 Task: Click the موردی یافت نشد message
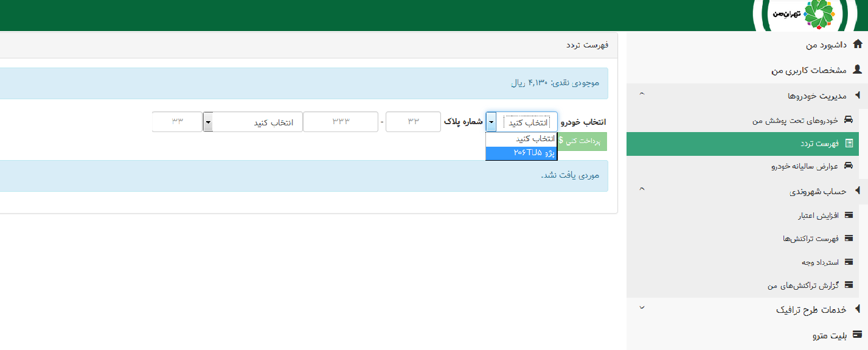570,175
